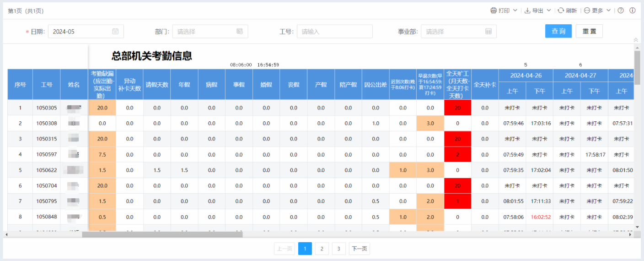Click the 工号 input field

(334, 31)
